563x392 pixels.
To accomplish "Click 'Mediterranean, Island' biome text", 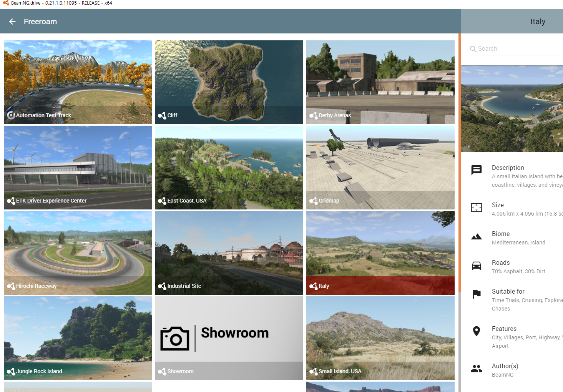I will pos(518,243).
